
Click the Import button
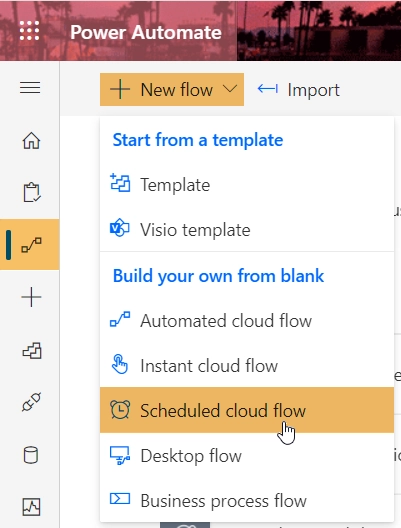tap(298, 90)
